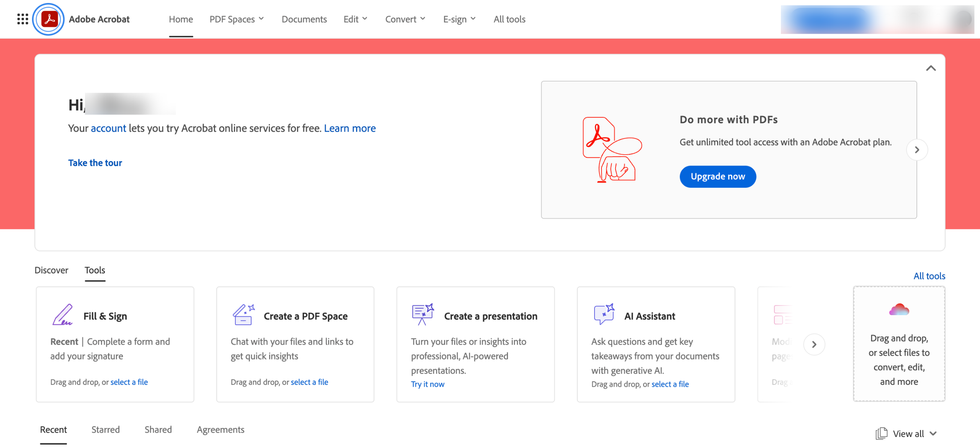Click the AI Assistant chat icon
The width and height of the screenshot is (980, 448).
pos(604,314)
